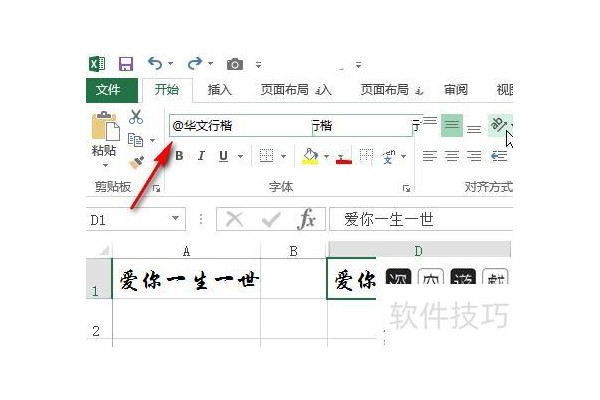Cancel the entry with the X button
Viewport: 600px width, 400px height.
click(x=235, y=220)
